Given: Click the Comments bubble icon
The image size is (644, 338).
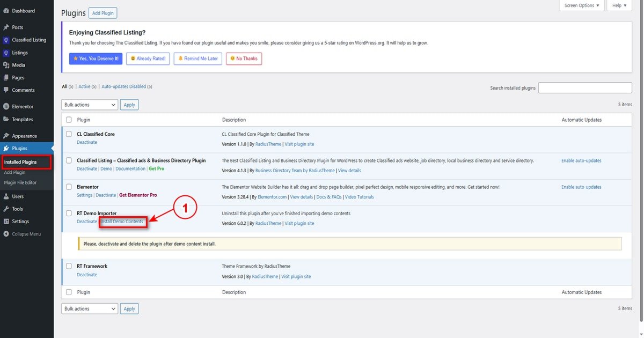Looking at the screenshot, I should coord(6,90).
